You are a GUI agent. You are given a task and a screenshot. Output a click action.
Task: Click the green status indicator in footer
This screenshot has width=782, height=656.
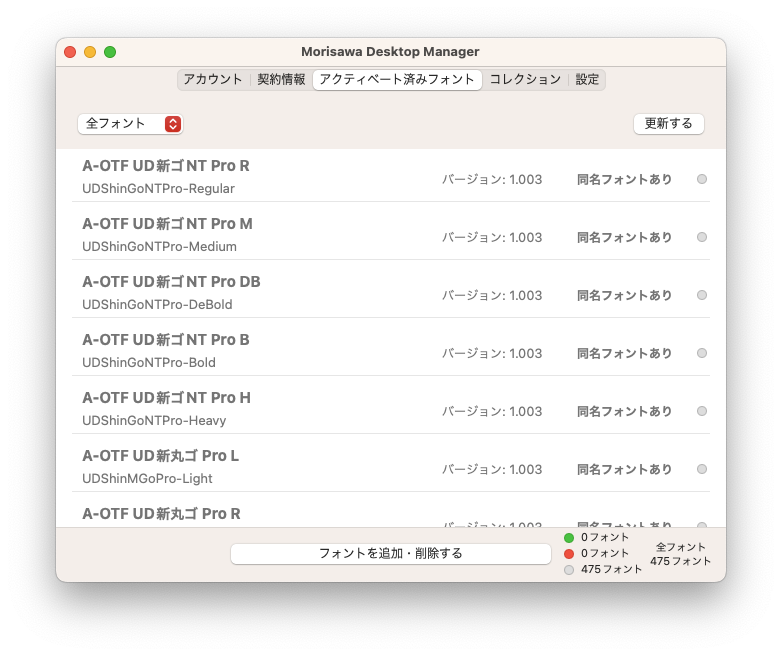tap(569, 538)
